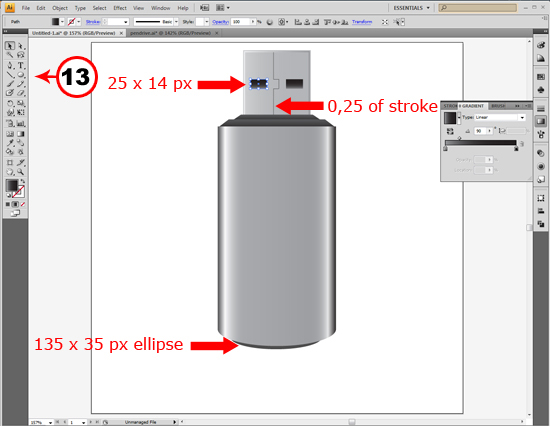Open the stroke weight dropdown
550x426 pixels.
(125, 22)
